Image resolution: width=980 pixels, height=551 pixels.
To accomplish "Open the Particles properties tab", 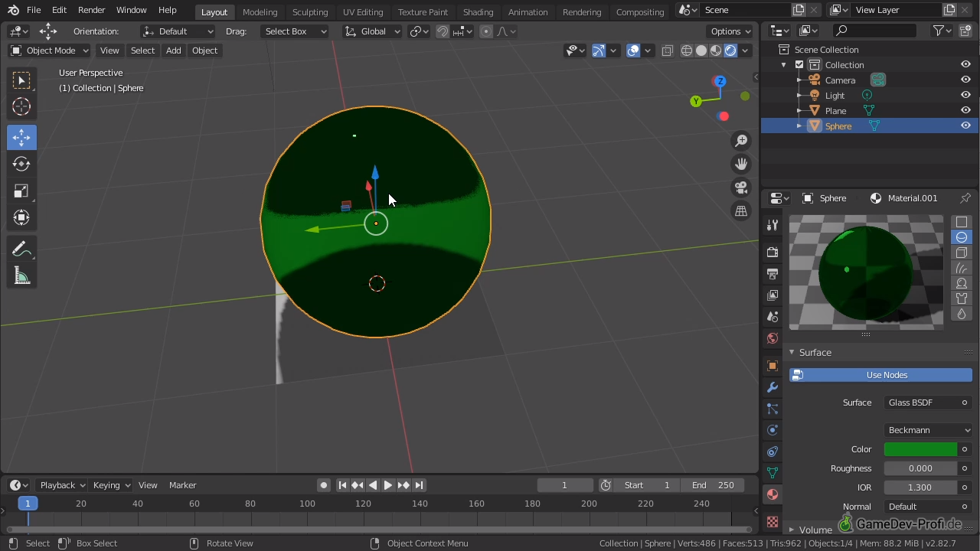I will pos(773,409).
